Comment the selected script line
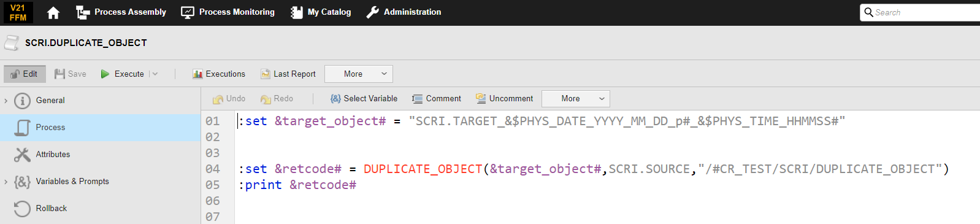 point(437,99)
